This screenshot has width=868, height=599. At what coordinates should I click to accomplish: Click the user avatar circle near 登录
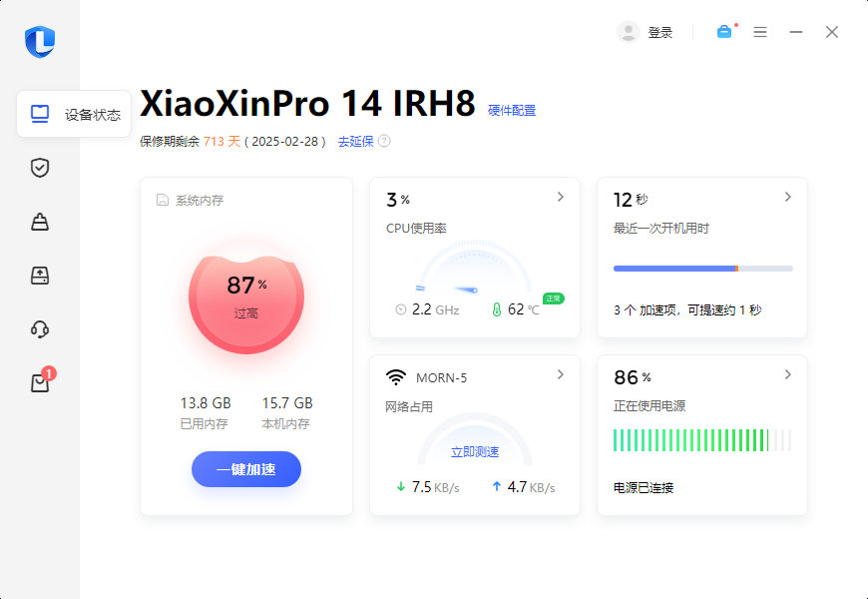click(x=628, y=31)
